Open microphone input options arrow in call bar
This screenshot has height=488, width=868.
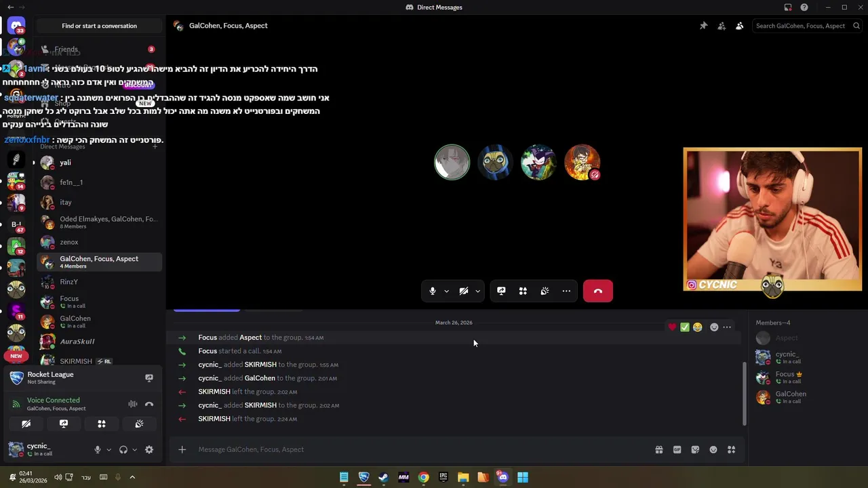click(x=446, y=291)
